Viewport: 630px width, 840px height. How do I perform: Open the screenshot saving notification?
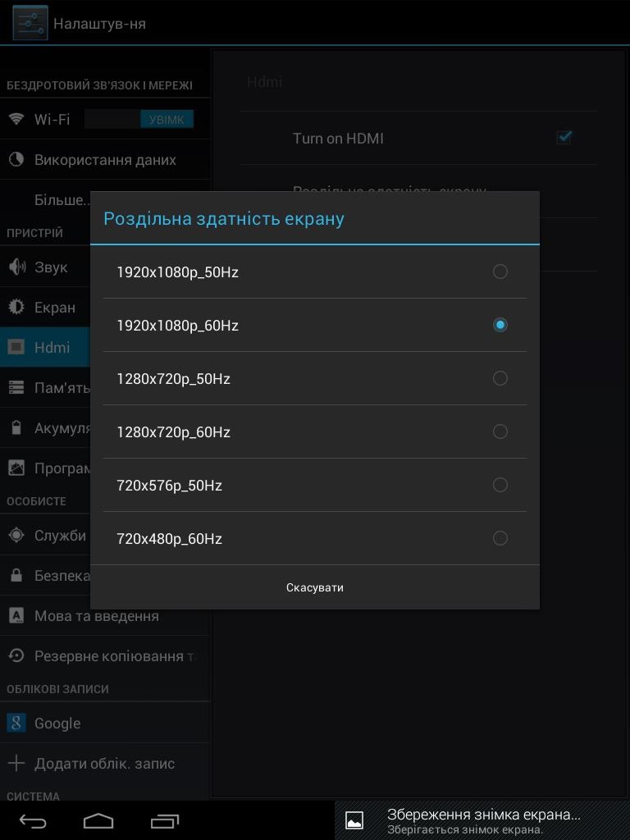coord(482,820)
